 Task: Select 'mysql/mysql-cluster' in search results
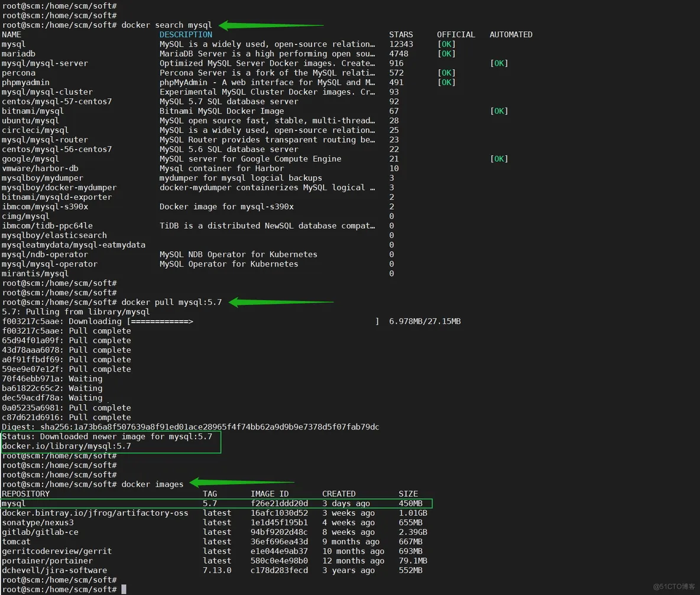click(x=47, y=92)
